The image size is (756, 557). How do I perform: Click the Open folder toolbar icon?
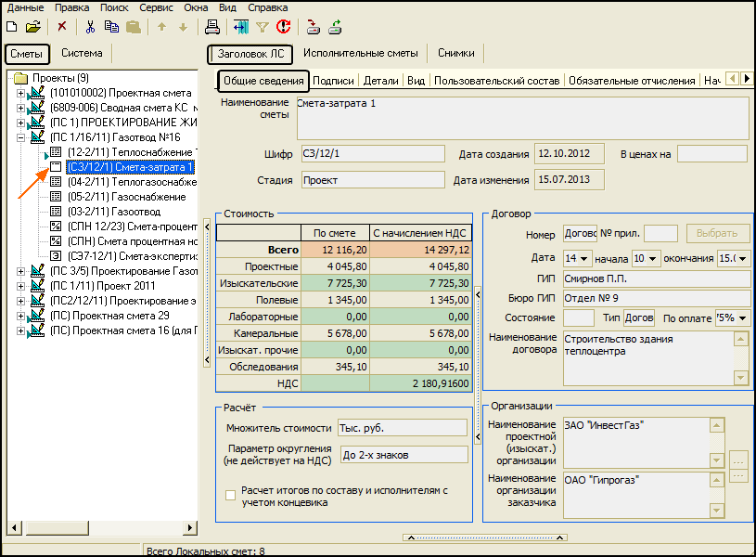[33, 28]
